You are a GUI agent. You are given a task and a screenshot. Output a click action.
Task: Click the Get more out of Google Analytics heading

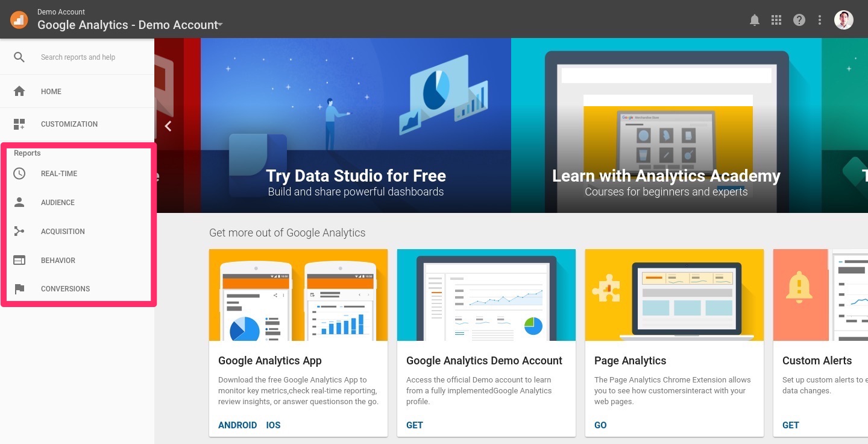288,233
